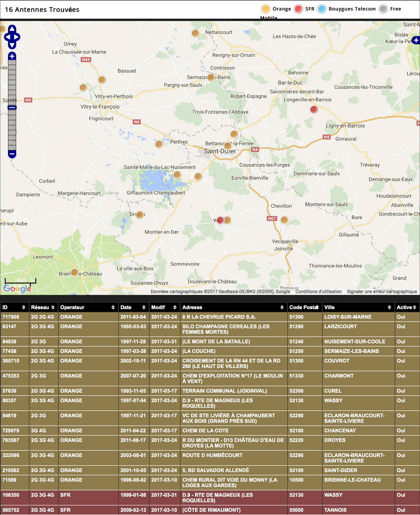
Task: Click ID 717908 cell
Action: (x=15, y=317)
